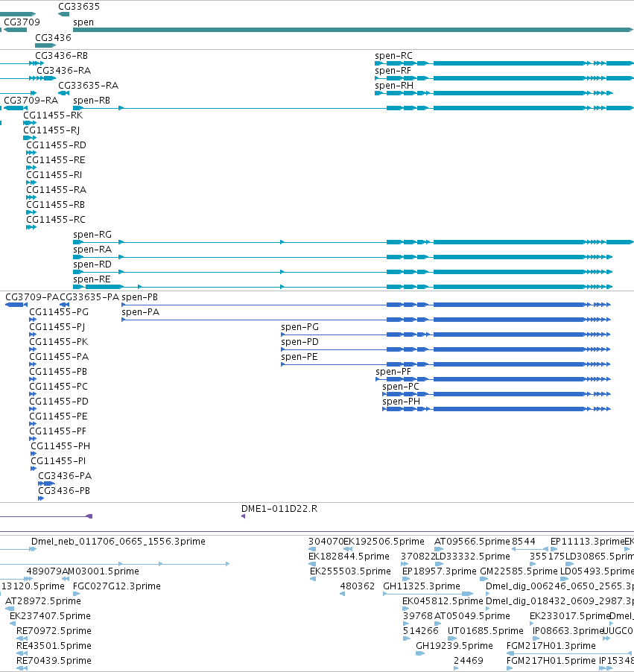
Task: Select EST EK192506.5prime
Action: click(384, 542)
